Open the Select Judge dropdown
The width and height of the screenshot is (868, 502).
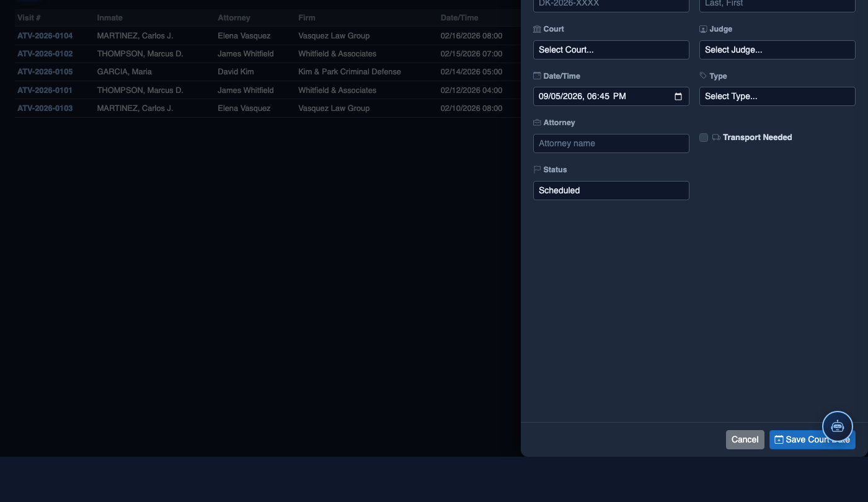pos(777,50)
